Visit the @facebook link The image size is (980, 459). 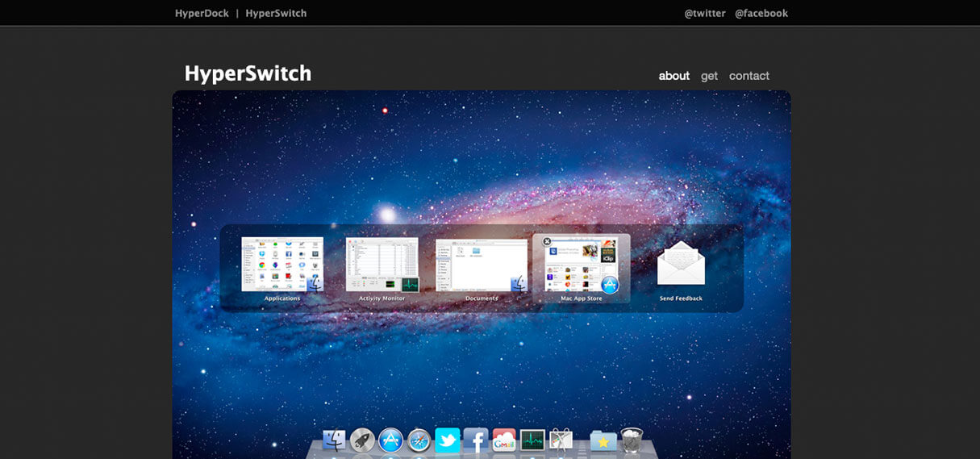click(x=761, y=13)
